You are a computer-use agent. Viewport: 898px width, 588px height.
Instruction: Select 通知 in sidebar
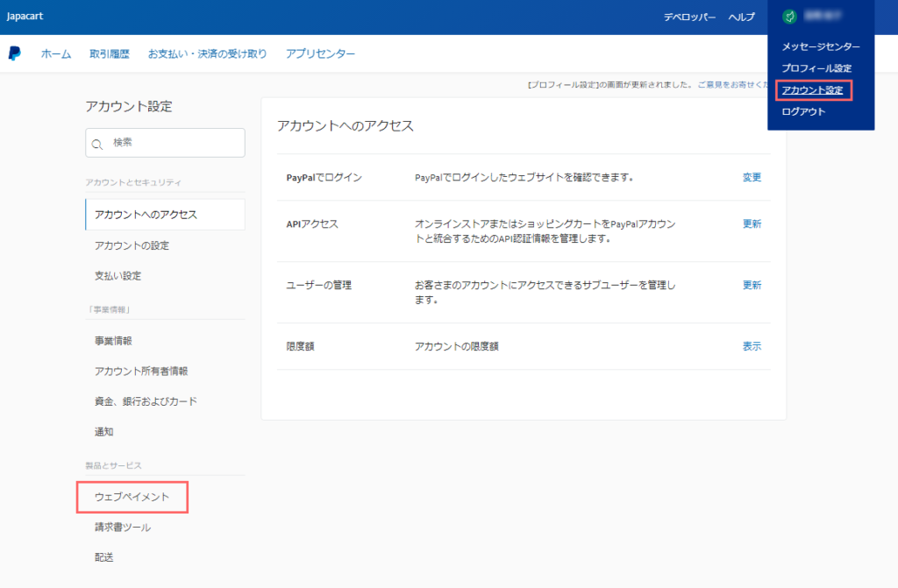click(x=103, y=432)
